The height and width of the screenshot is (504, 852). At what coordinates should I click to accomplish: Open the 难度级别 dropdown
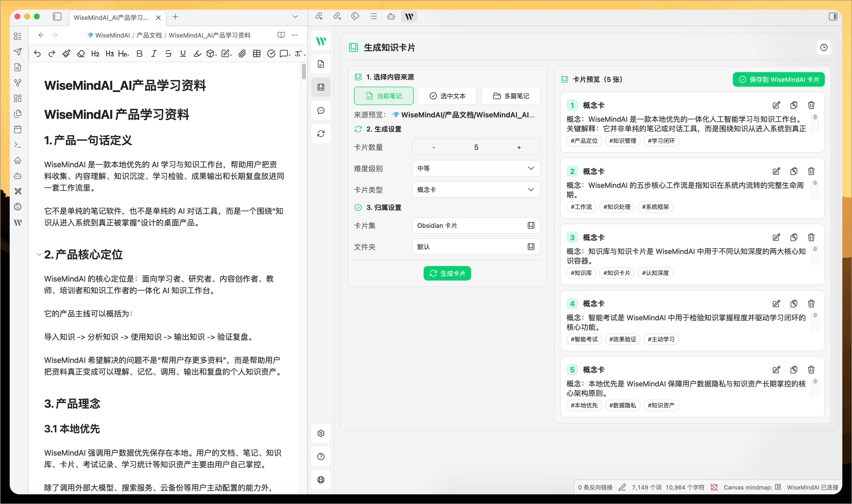[476, 168]
